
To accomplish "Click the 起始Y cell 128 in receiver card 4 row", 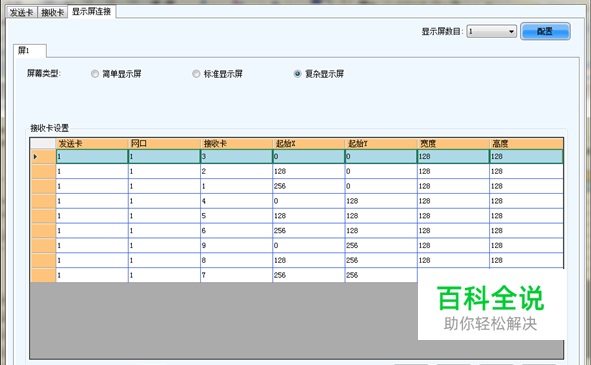I will pyautogui.click(x=381, y=201).
